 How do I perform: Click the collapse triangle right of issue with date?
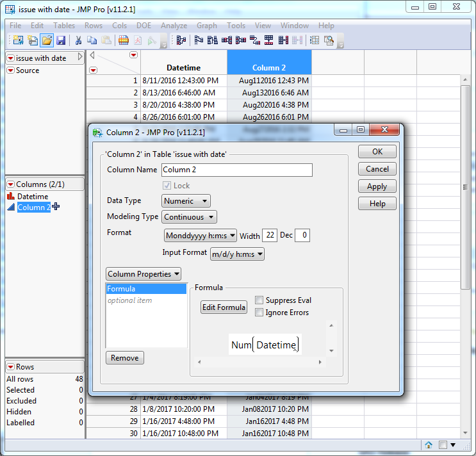(80, 57)
